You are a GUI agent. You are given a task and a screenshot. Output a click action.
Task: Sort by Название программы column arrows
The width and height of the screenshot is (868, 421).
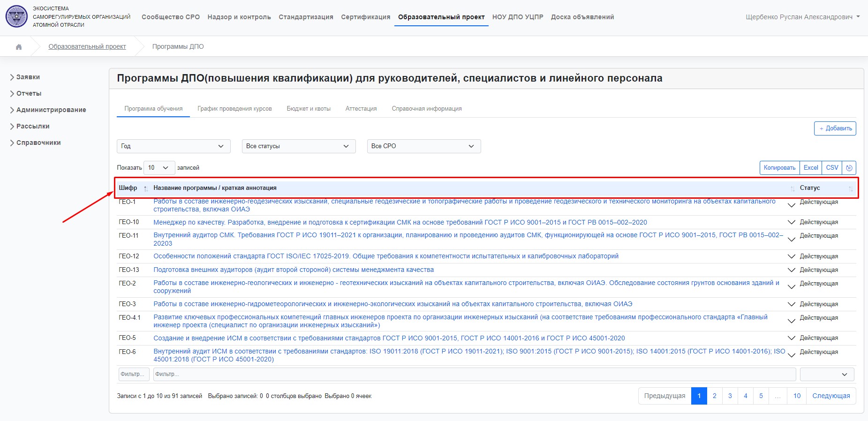[x=793, y=188]
